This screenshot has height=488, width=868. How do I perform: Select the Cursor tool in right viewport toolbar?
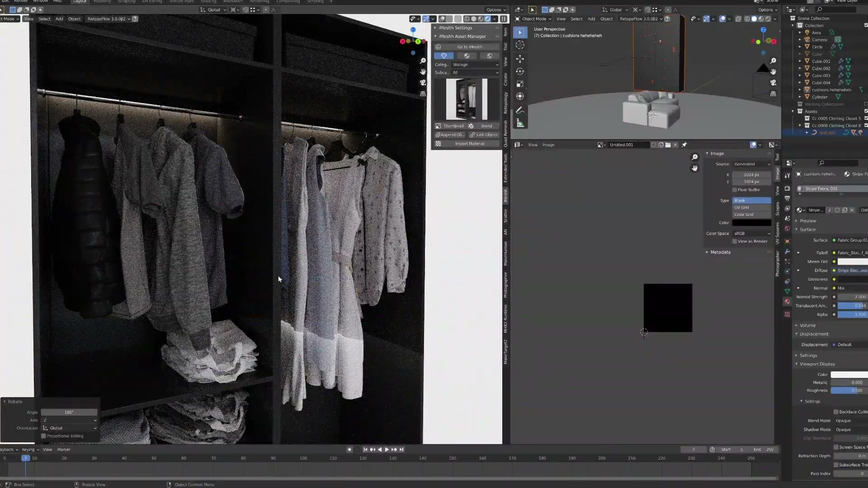coord(520,45)
